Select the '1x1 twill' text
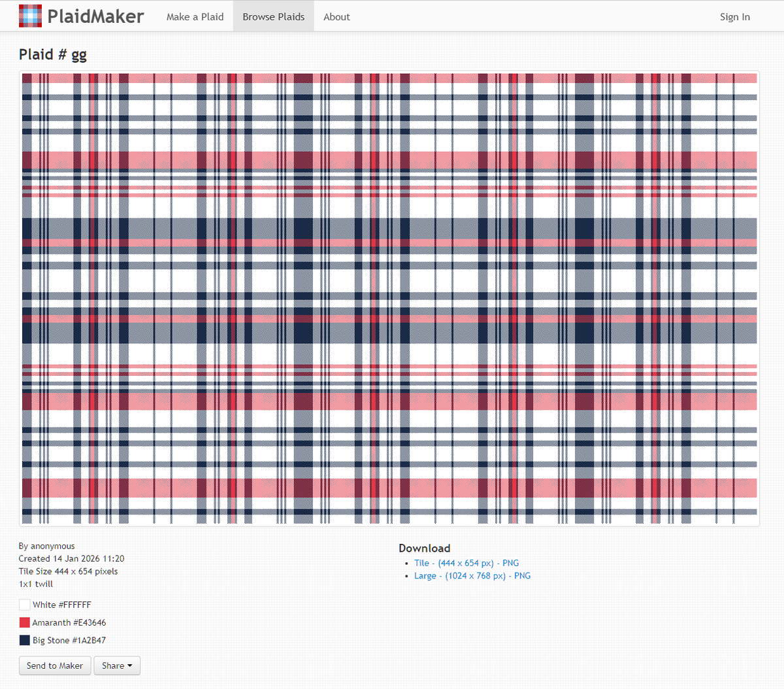Image resolution: width=784 pixels, height=689 pixels. (x=36, y=584)
